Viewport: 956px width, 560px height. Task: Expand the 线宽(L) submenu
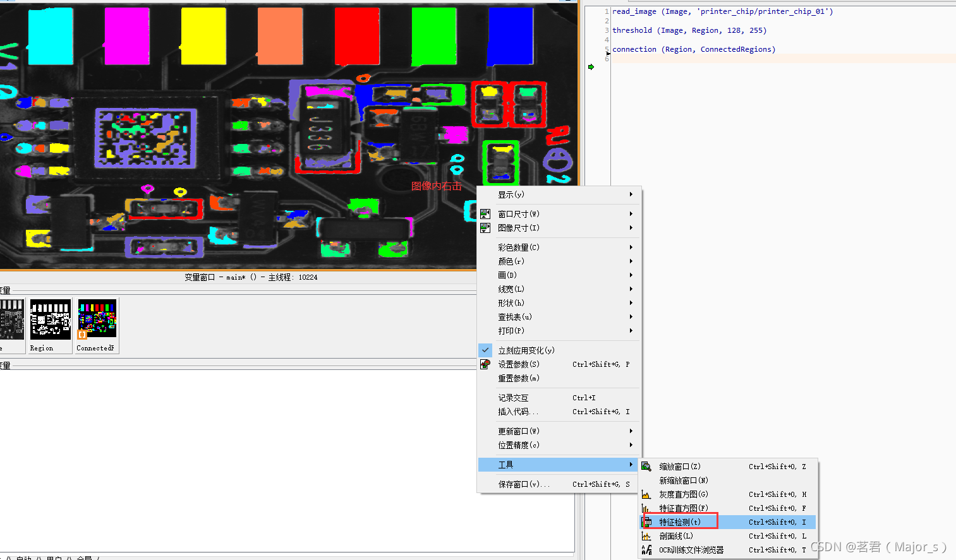[x=559, y=289]
